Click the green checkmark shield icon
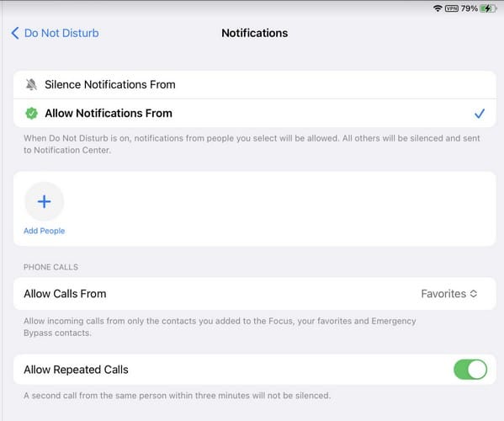 pyautogui.click(x=31, y=113)
